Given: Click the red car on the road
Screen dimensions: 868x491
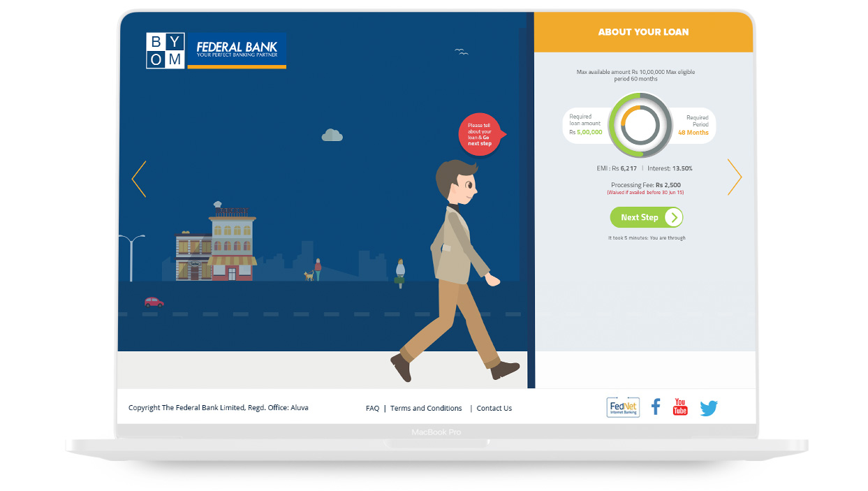Looking at the screenshot, I should coord(154,302).
